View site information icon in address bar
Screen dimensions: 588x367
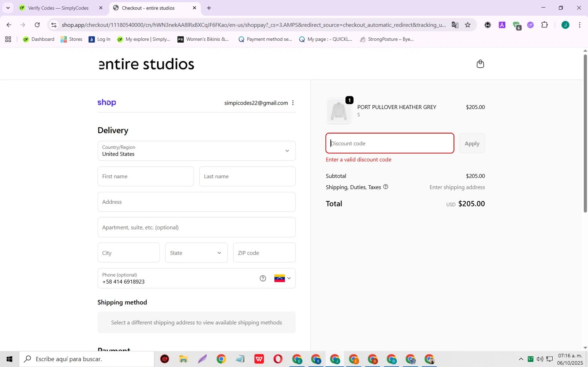point(54,25)
